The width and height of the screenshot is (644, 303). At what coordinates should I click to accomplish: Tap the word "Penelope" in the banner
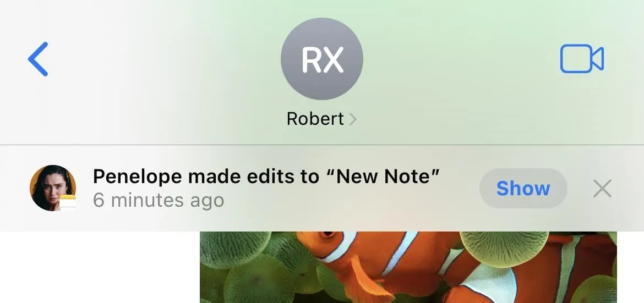click(137, 177)
